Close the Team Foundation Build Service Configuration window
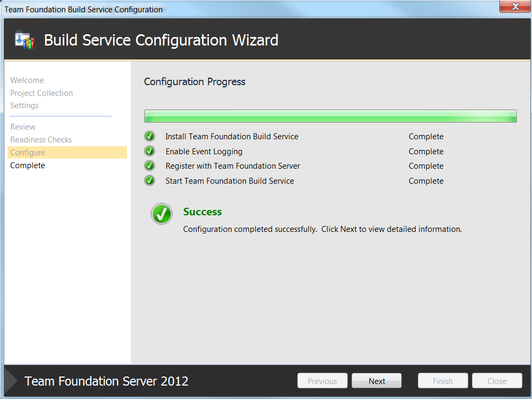 (x=515, y=6)
